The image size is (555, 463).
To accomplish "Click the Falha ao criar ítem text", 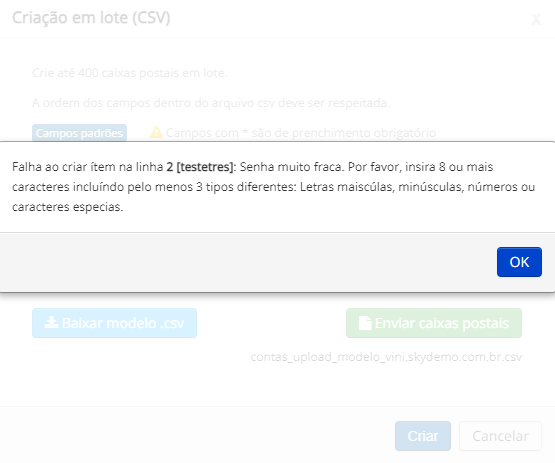I will (63, 167).
